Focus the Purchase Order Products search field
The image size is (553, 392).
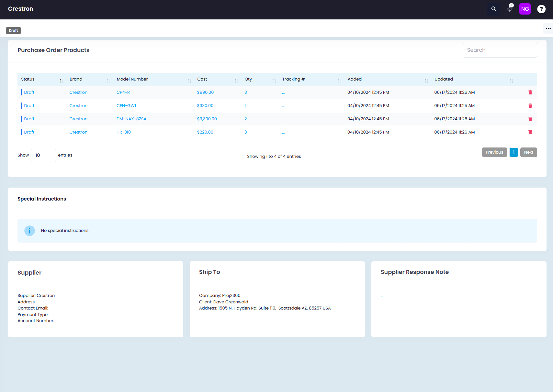pos(500,50)
